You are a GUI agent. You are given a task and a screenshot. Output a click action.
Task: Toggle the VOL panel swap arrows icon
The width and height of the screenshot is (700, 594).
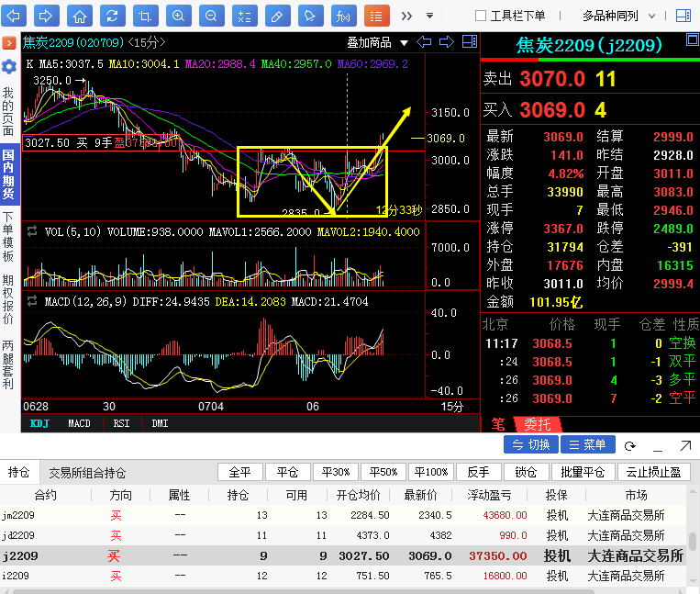tap(32, 231)
